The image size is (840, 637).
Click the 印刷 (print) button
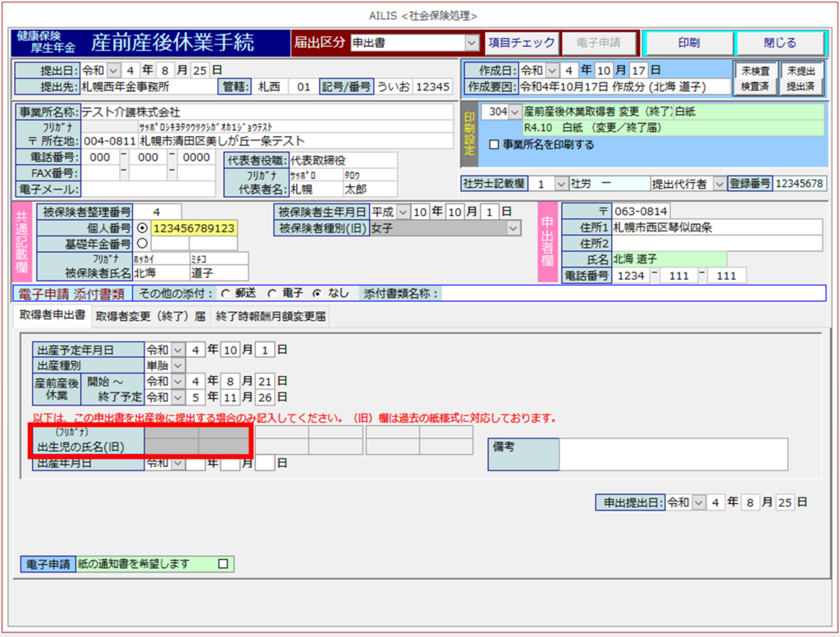point(688,43)
